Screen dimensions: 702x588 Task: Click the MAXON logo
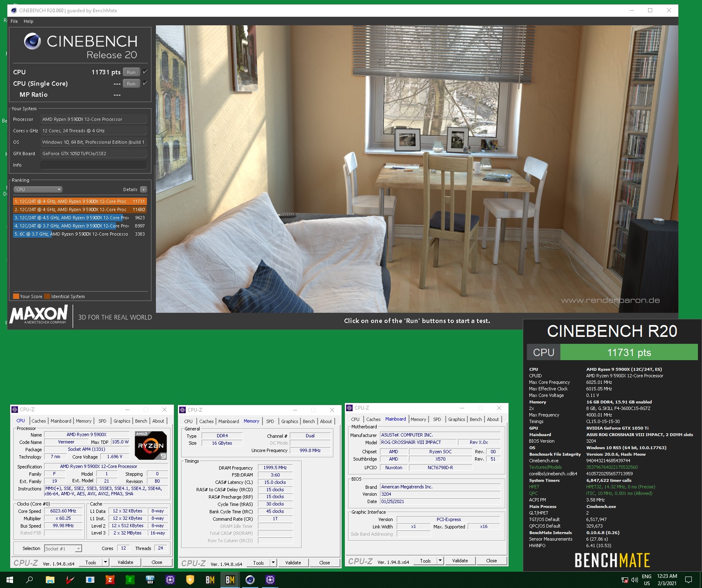click(39, 315)
